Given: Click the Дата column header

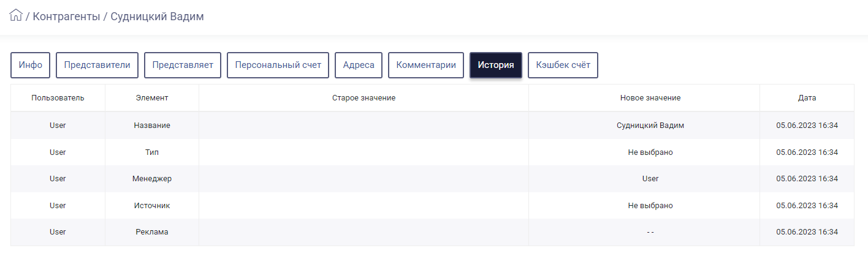Looking at the screenshot, I should pos(807,98).
